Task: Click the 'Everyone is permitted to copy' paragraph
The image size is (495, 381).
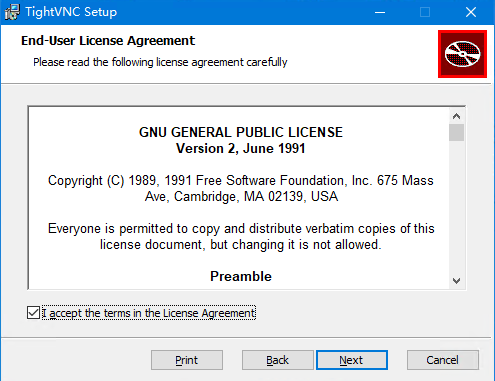Action: (x=241, y=236)
